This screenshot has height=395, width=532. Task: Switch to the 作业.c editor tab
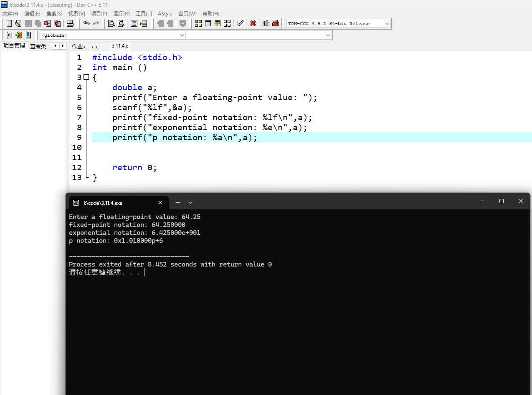(79, 46)
